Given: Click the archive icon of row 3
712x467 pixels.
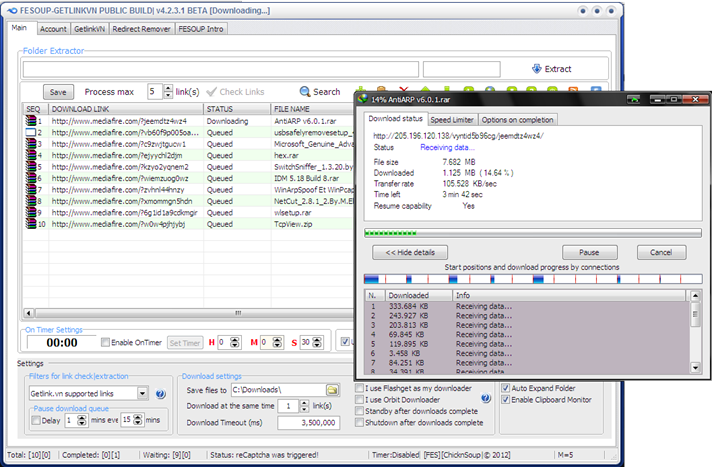Looking at the screenshot, I should click(x=31, y=144).
